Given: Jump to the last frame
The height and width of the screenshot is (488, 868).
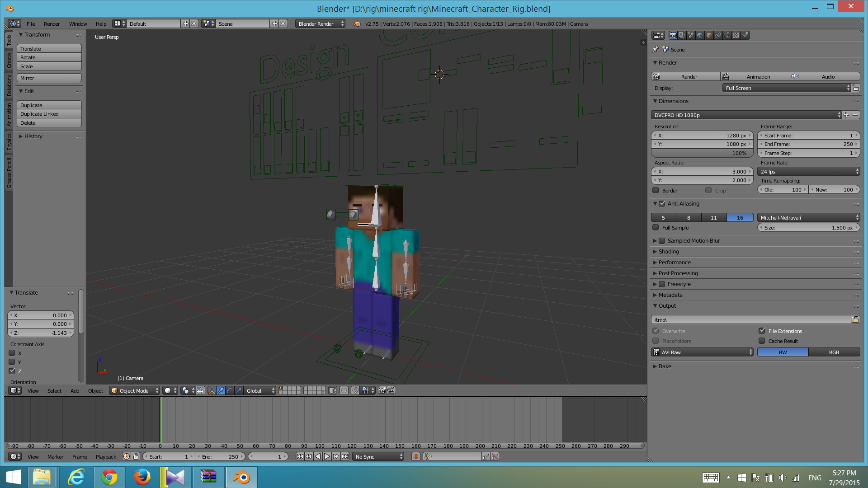Looking at the screenshot, I should pos(345,456).
